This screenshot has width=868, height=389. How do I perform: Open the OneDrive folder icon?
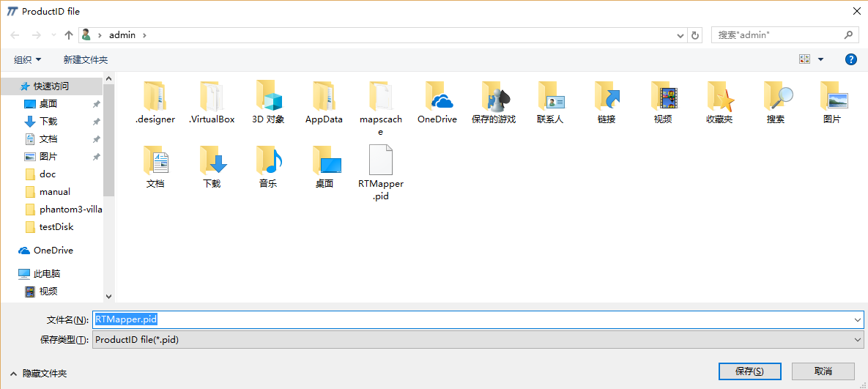[437, 97]
